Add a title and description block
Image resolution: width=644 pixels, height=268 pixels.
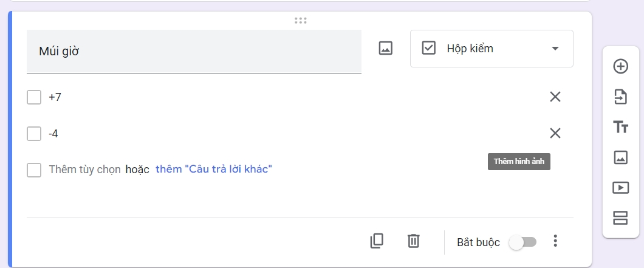click(x=620, y=127)
